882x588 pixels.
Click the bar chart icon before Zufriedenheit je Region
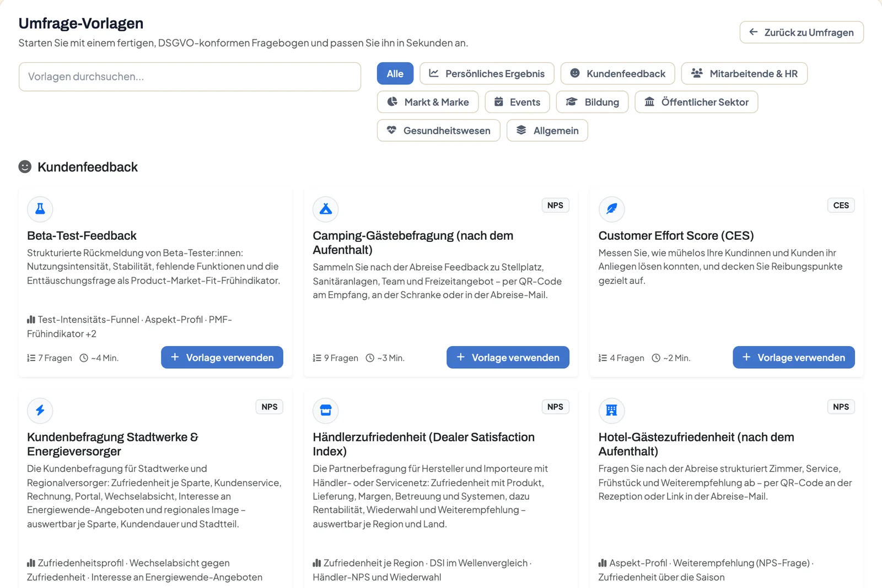[x=317, y=563]
